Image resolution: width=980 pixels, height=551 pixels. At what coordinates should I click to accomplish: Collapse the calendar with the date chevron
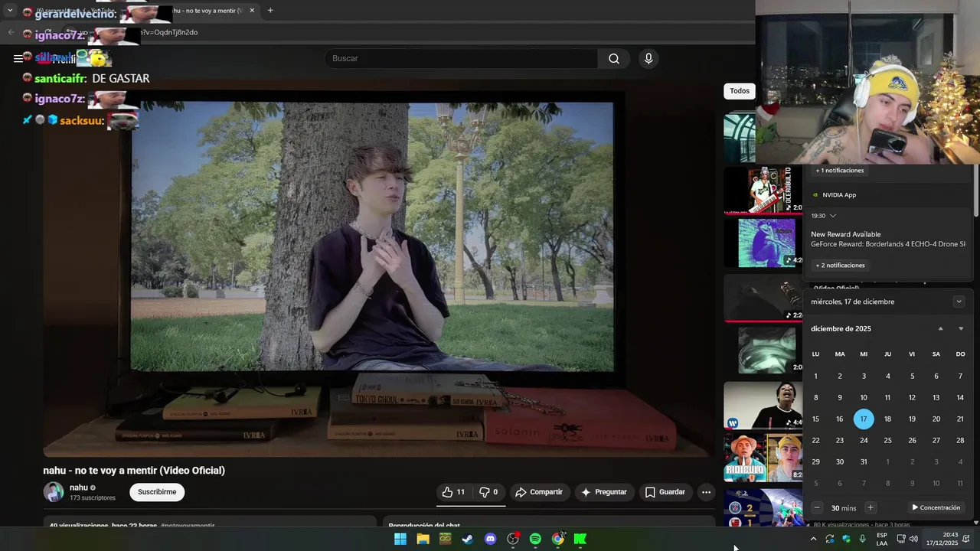tap(959, 302)
